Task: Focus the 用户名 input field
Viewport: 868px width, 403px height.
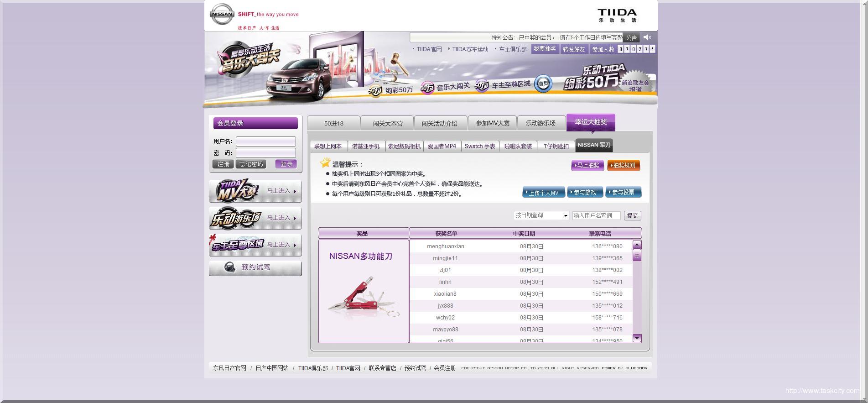Action: [266, 141]
